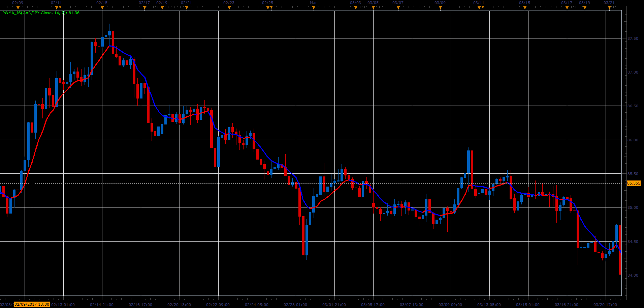This screenshot has width=644, height=308.
Task: Click the highlighted 02/09/2017 13:00 time tag
Action: click(32, 304)
